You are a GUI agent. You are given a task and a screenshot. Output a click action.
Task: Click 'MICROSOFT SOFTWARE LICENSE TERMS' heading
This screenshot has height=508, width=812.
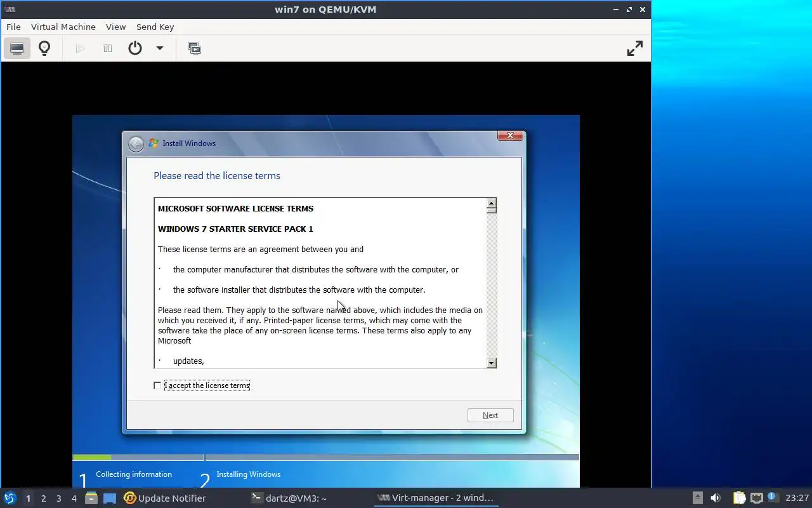235,208
